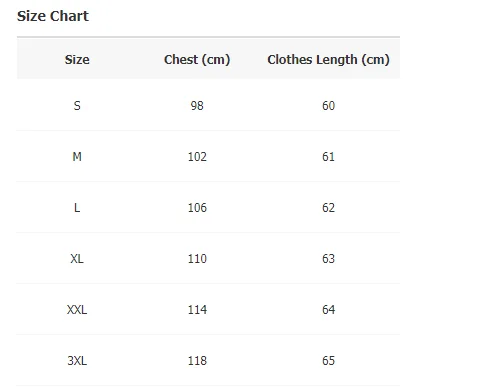Select the XXL size cell

(77, 310)
